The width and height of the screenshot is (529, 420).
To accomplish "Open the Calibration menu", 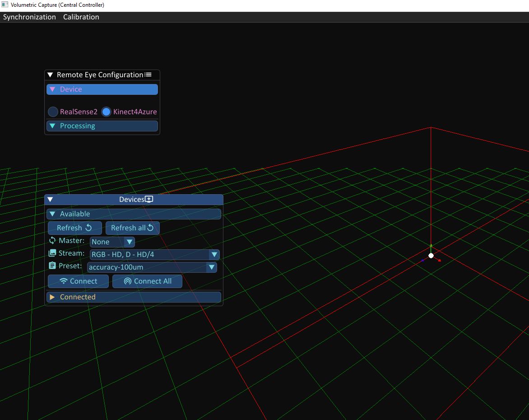I will tap(81, 17).
